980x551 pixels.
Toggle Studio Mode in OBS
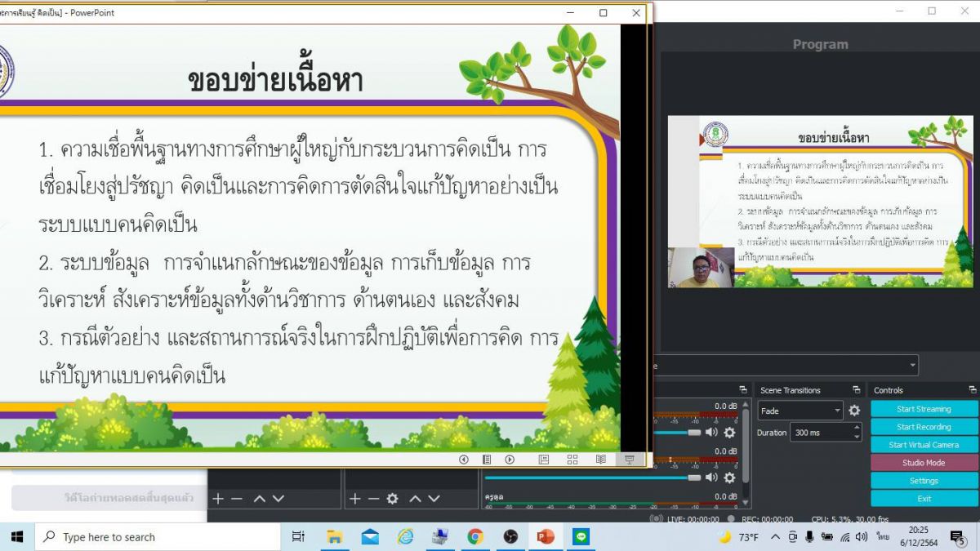tap(924, 463)
